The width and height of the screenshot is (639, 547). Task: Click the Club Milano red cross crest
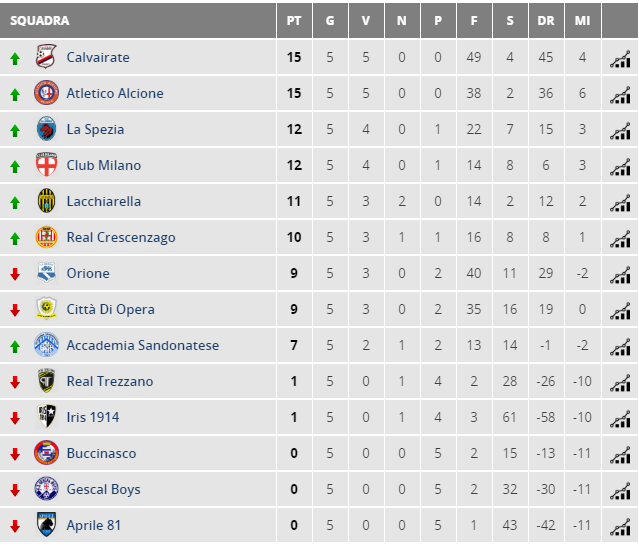(46, 165)
